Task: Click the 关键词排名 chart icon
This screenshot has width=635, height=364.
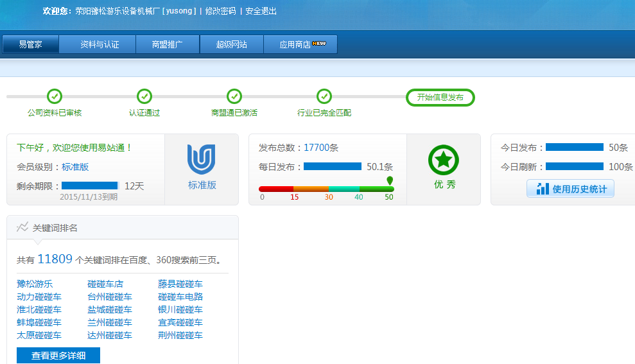Action: 22,227
